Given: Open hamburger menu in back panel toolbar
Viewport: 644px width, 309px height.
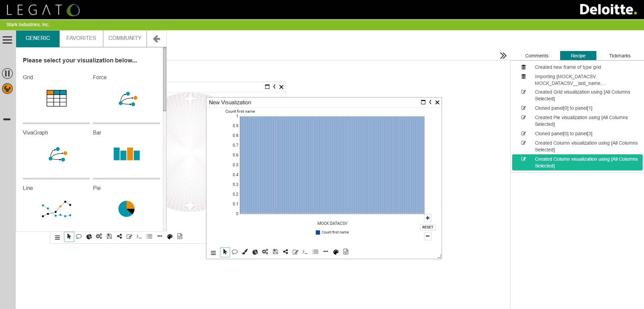Looking at the screenshot, I should click(57, 238).
